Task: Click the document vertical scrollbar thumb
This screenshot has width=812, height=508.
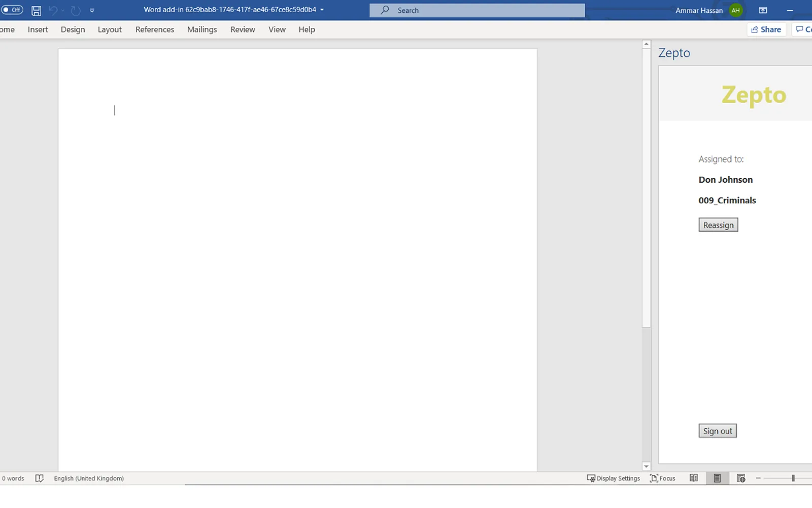Action: (x=646, y=188)
